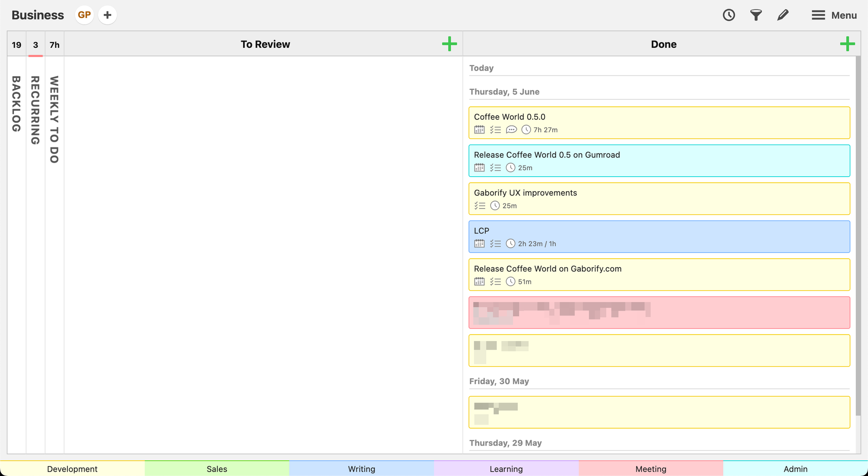
Task: Click clock icon on Release Coffee World on Gaborify.com
Action: [511, 282]
